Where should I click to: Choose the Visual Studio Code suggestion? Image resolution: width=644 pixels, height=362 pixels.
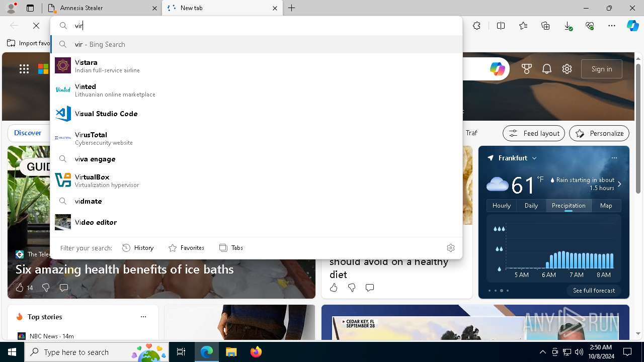pyautogui.click(x=257, y=114)
